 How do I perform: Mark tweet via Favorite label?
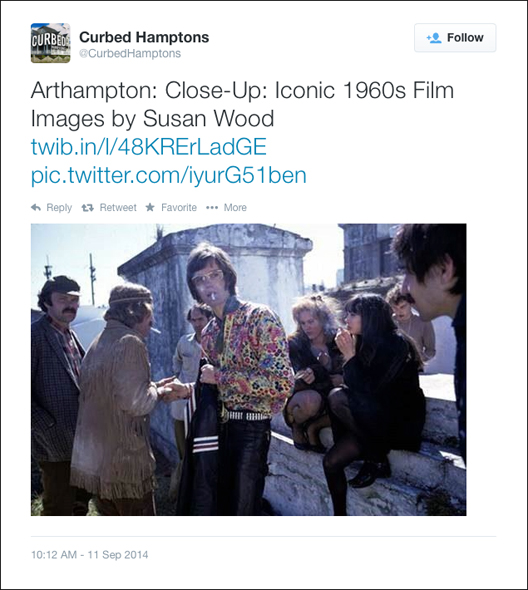[179, 207]
